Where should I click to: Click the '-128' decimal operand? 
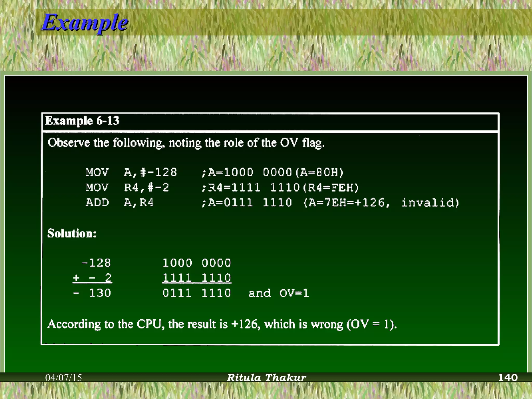(96, 263)
